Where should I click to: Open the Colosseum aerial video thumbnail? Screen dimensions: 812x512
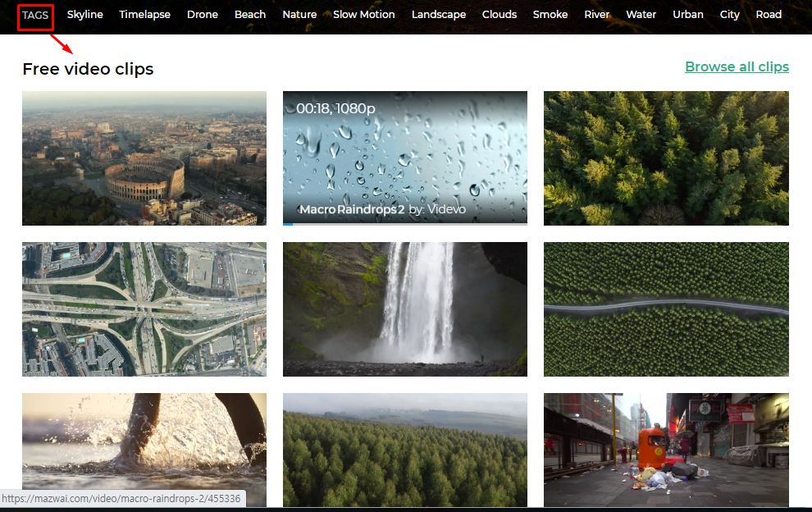[144, 158]
